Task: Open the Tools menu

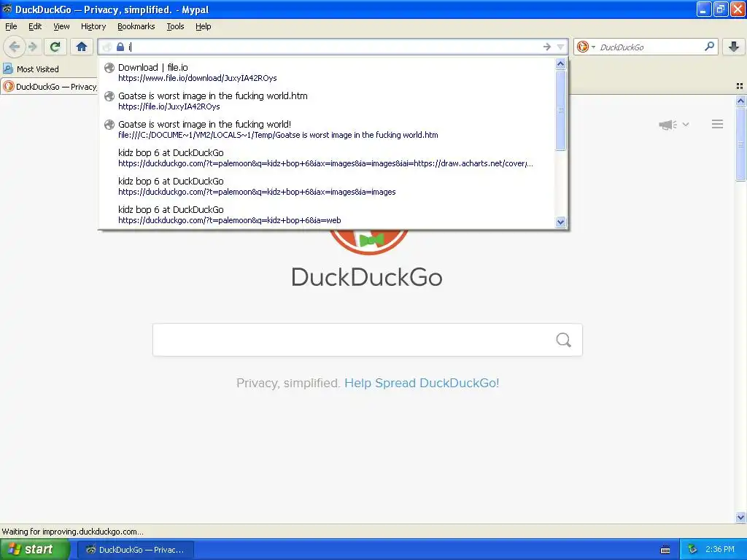Action: tap(175, 26)
